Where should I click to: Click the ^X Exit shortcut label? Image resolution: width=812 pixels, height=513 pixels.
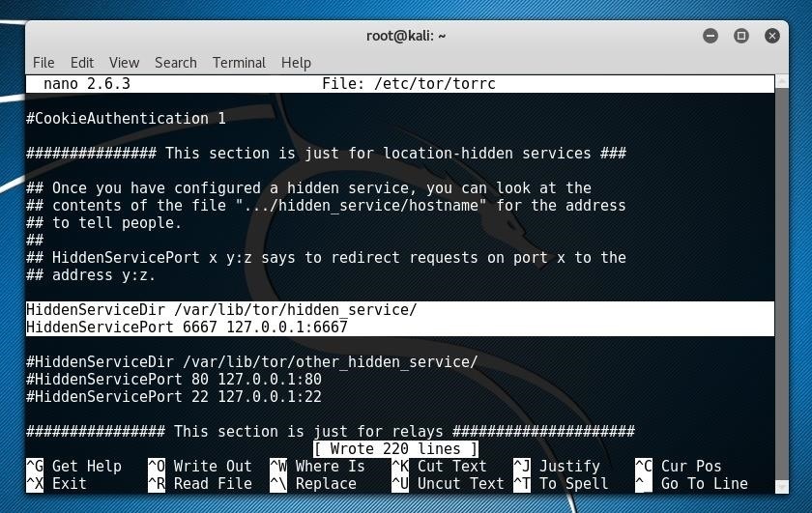pos(56,483)
